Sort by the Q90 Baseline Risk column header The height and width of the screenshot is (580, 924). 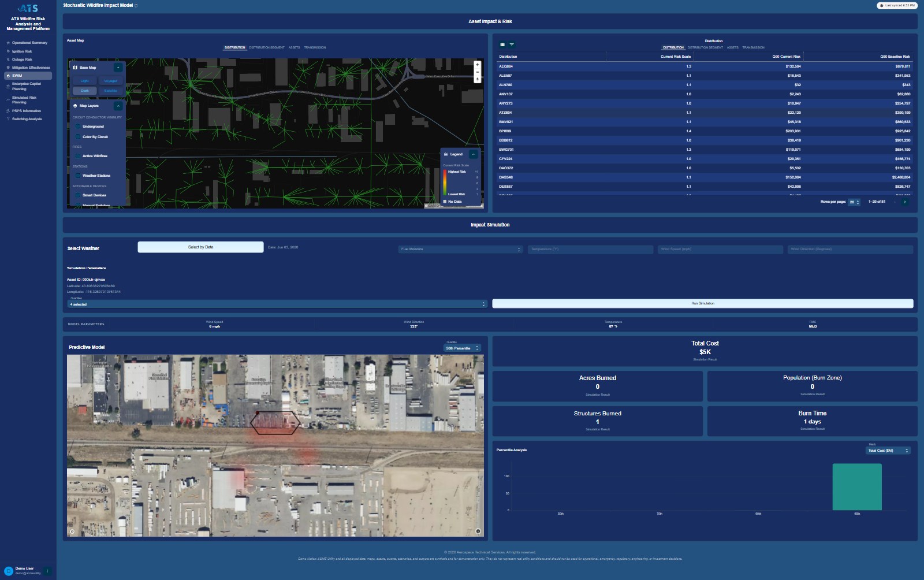coord(895,57)
